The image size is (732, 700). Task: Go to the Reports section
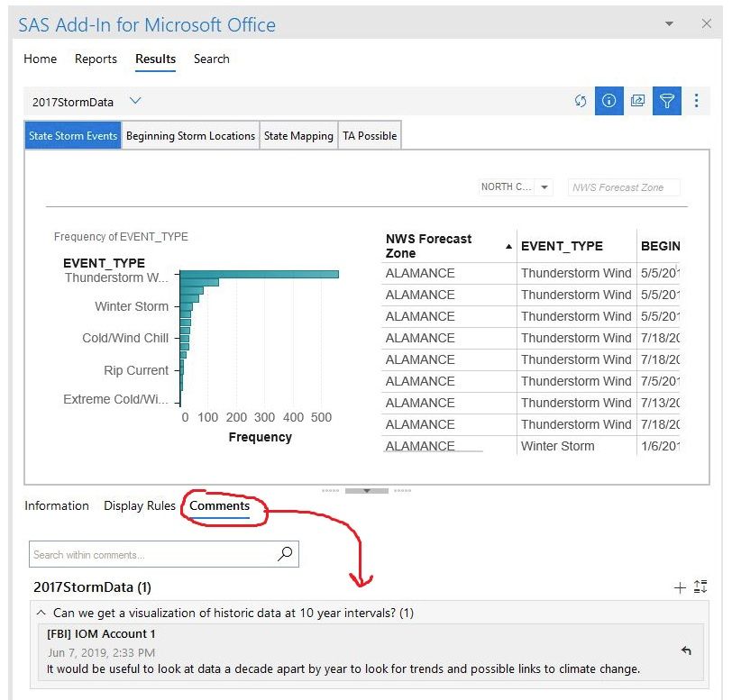(96, 59)
